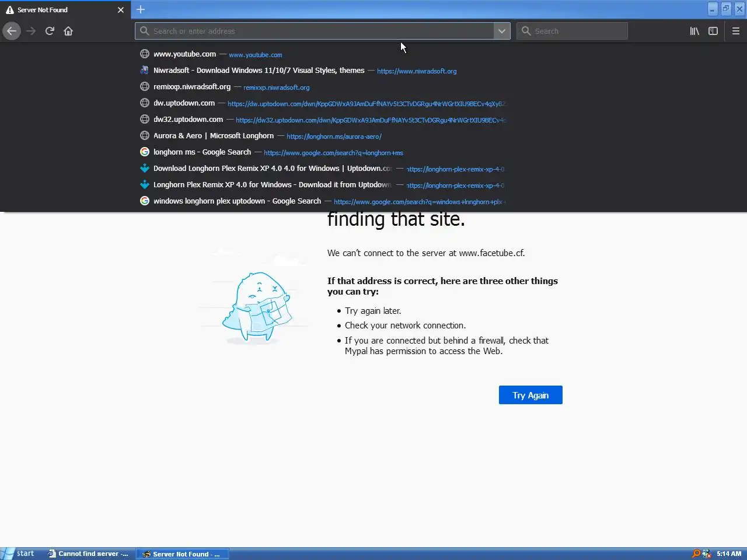Choose Longhorn Plex Remix XP Download from Uptodown suggestion
This screenshot has height=560, width=747.
click(323, 184)
